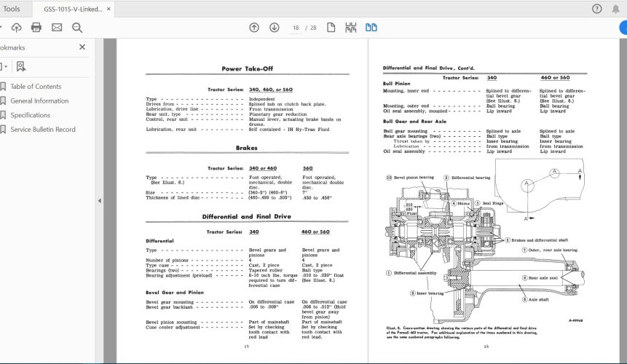Click the Service Bulletin Record bookmark icon
This screenshot has width=627, height=364.
tap(3, 130)
